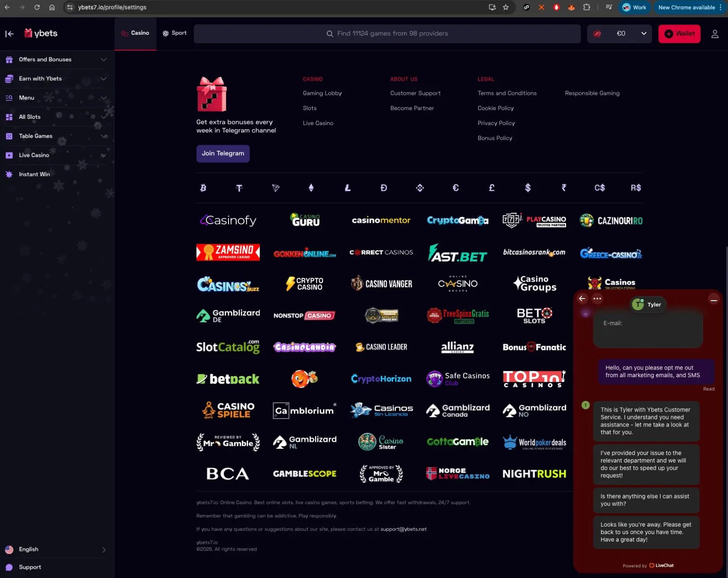This screenshot has height=578, width=728.
Task: Open the Casino Guru partner logo
Action: (305, 220)
